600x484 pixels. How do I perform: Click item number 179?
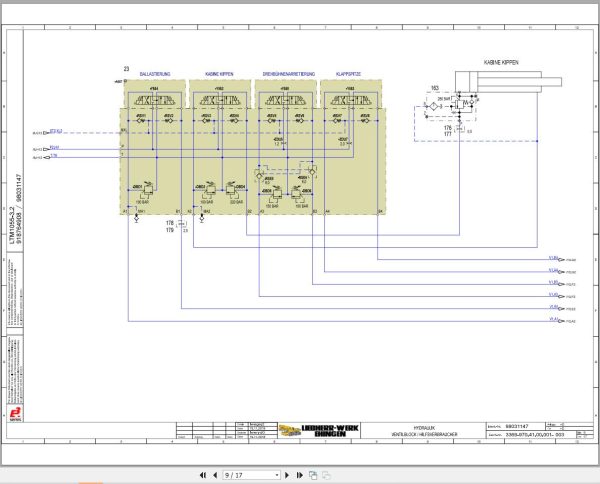(170, 230)
